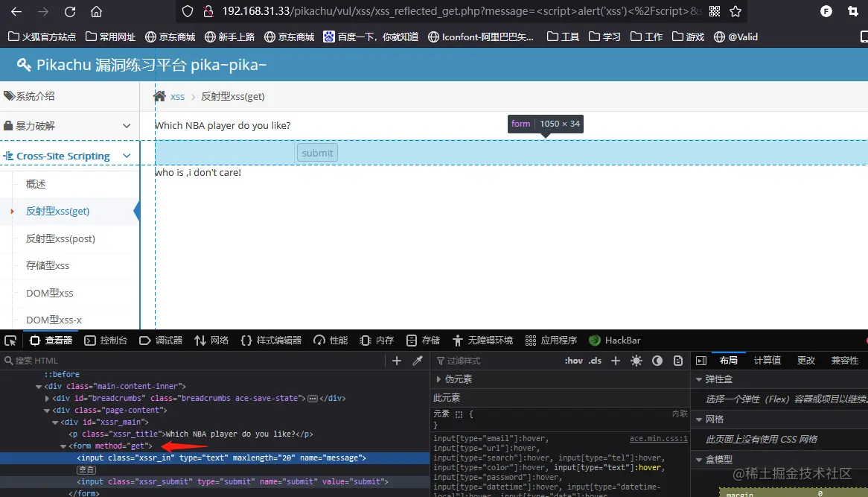Toggle light color scheme simulation sun icon
868x497 pixels.
coord(636,361)
